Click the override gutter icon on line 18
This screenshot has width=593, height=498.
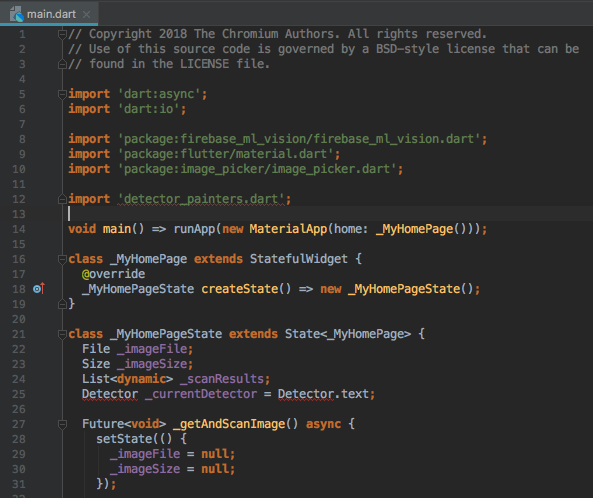point(39,289)
